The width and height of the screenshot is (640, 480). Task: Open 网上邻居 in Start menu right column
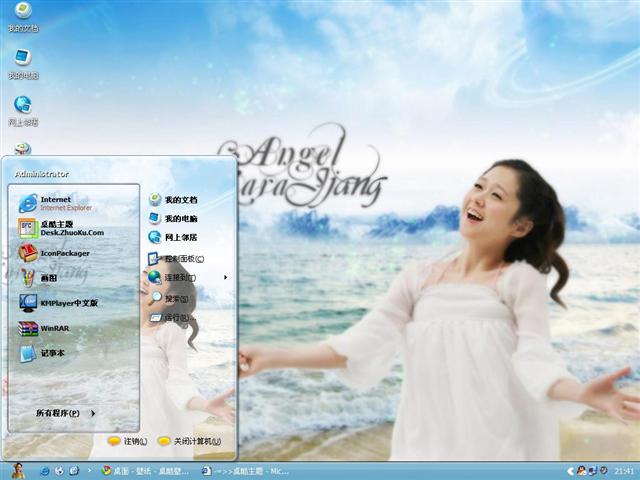click(x=173, y=237)
